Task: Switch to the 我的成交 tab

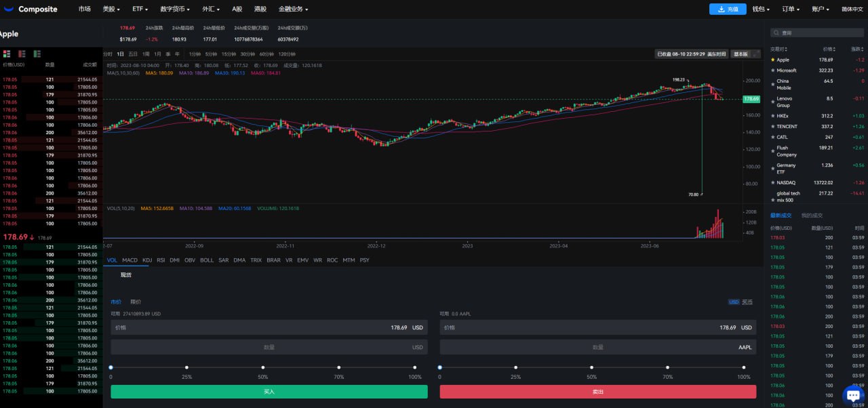Action: pyautogui.click(x=811, y=216)
